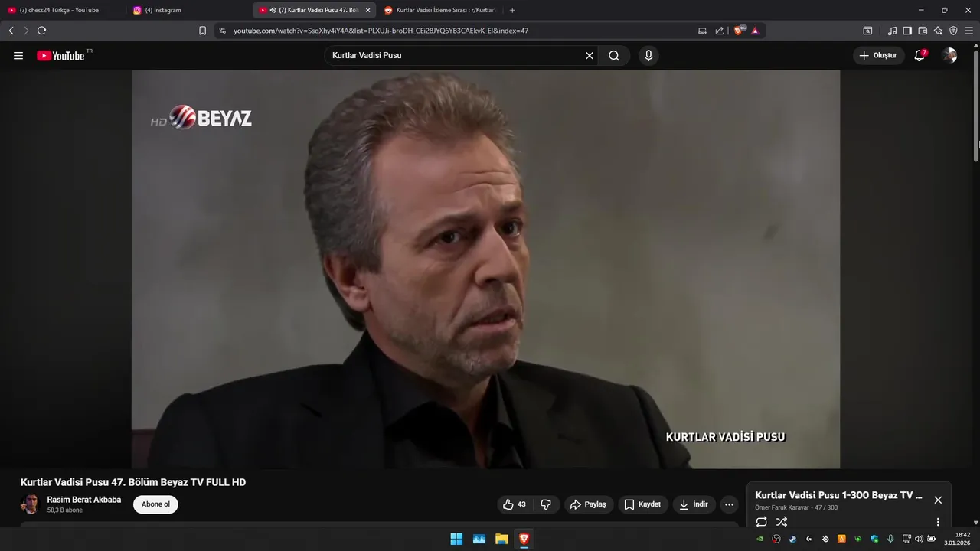Switch to Kurtlar Vadisi İzleme Sırası Reddit tab
This screenshot has height=551, width=980.
click(x=440, y=10)
